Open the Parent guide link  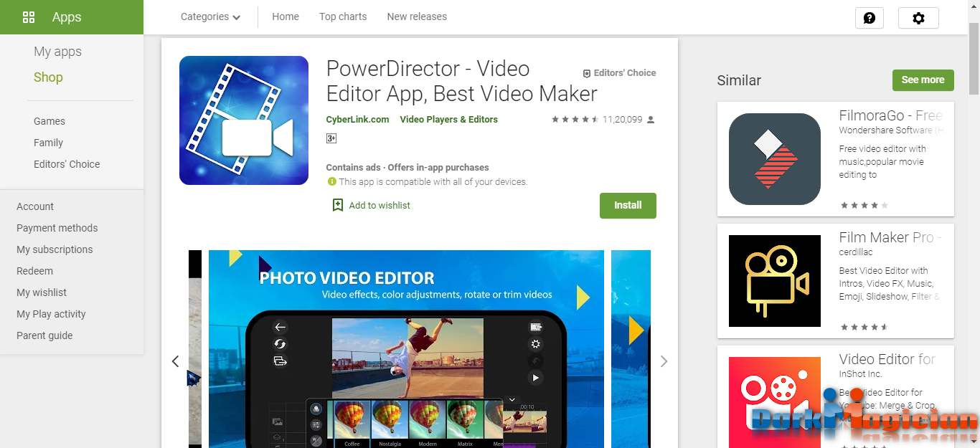[44, 335]
